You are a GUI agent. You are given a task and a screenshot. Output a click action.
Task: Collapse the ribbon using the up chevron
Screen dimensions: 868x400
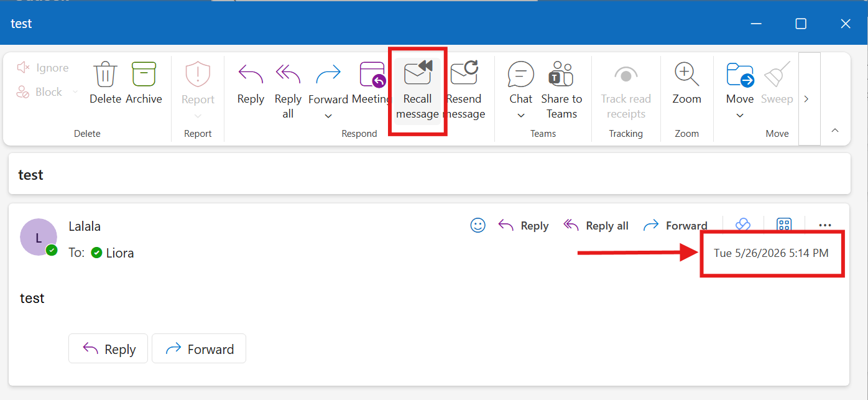coord(835,131)
